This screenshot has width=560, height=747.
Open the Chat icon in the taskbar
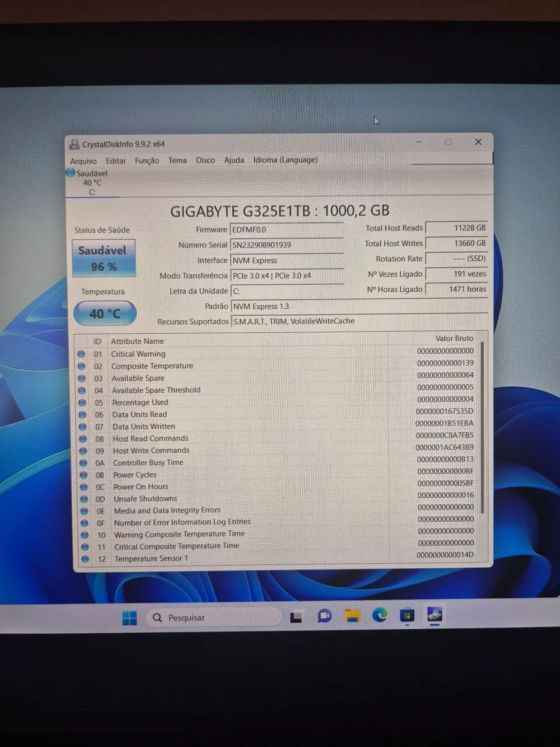pyautogui.click(x=324, y=616)
